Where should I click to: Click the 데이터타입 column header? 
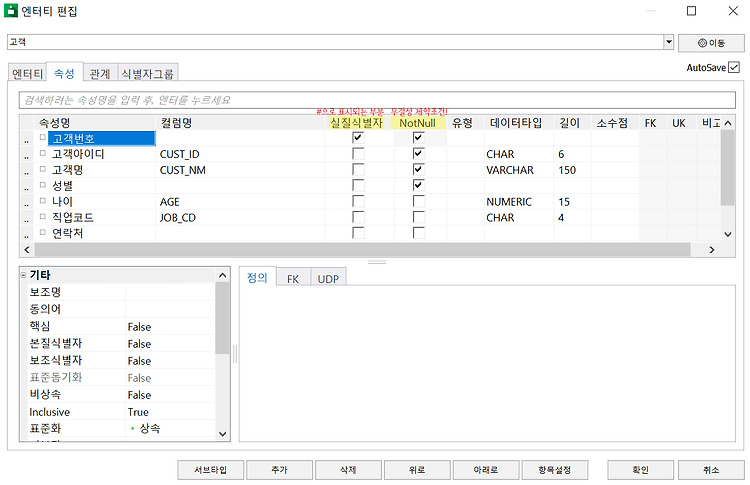(x=516, y=123)
